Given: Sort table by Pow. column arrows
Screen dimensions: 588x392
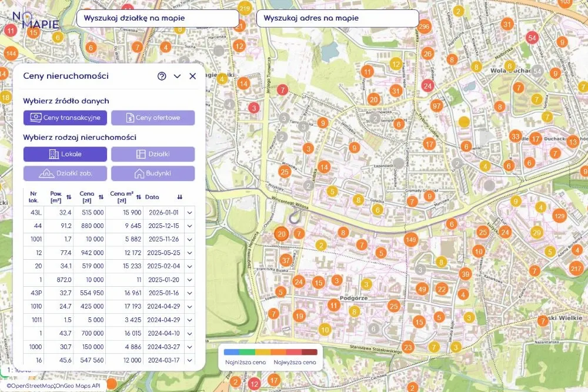Looking at the screenshot, I should pyautogui.click(x=69, y=197).
